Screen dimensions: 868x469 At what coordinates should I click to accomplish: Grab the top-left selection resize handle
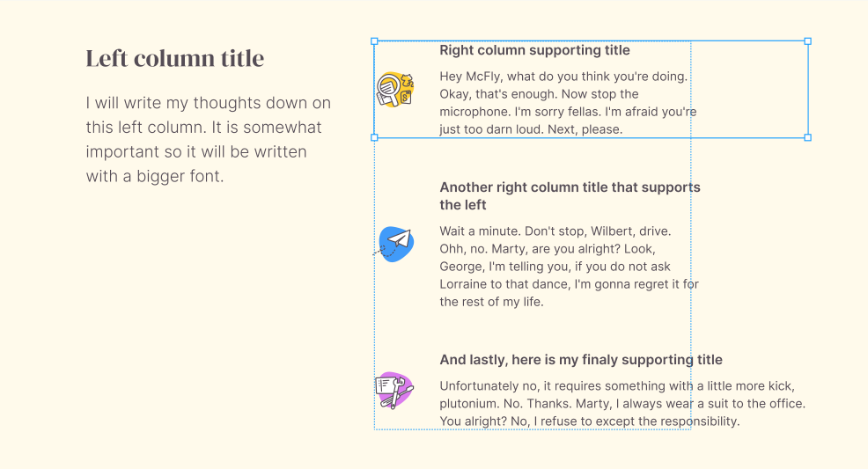coord(374,41)
